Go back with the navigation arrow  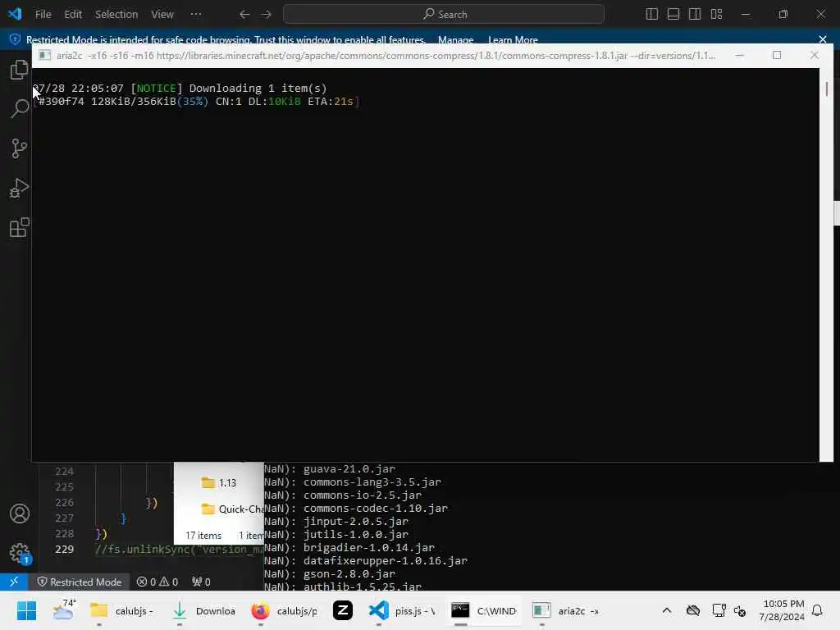[244, 15]
